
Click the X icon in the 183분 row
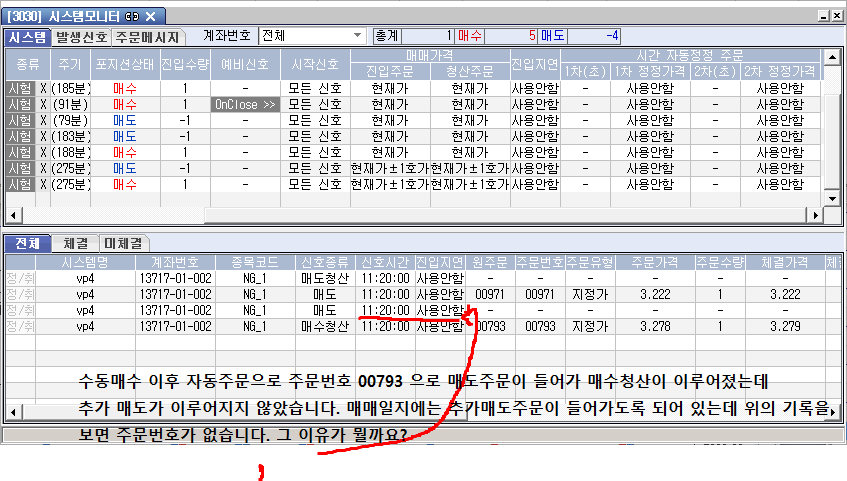click(44, 136)
